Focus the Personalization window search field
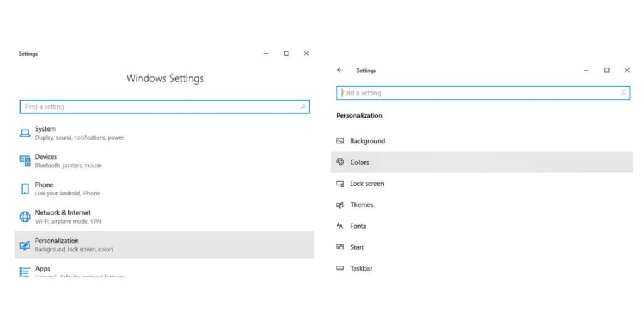Screen dimensions: 644x332 (x=477, y=93)
